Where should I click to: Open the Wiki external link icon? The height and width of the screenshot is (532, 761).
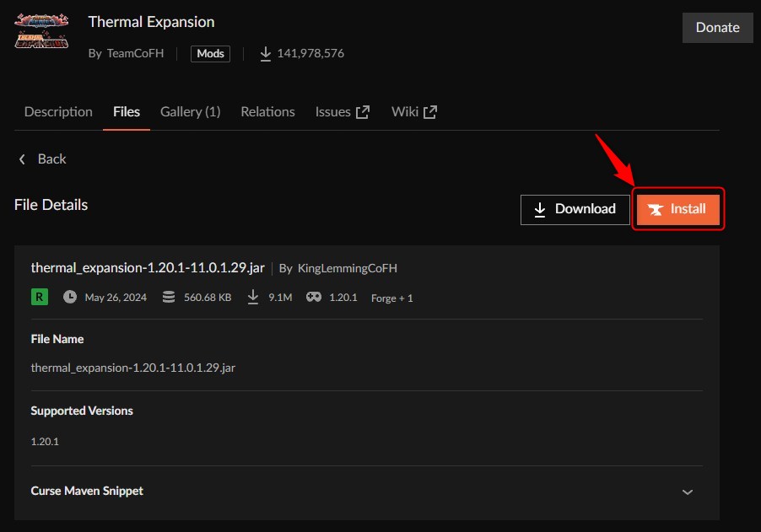pos(430,112)
